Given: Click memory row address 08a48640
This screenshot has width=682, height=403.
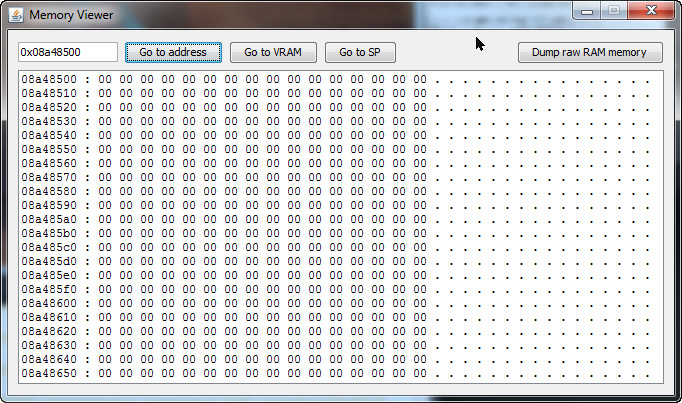Looking at the screenshot, I should (x=49, y=360).
